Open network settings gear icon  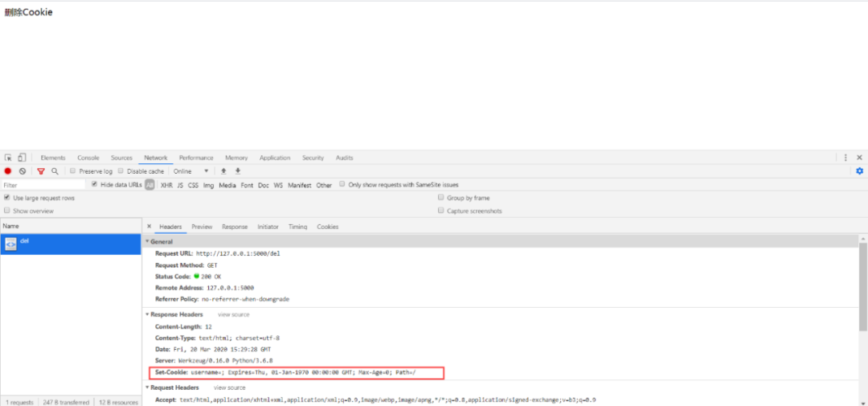coord(860,171)
